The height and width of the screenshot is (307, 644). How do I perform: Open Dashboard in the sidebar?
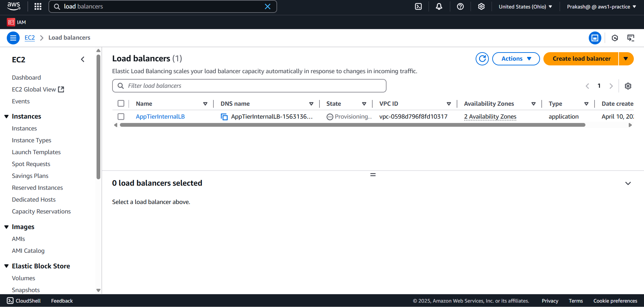pyautogui.click(x=26, y=78)
